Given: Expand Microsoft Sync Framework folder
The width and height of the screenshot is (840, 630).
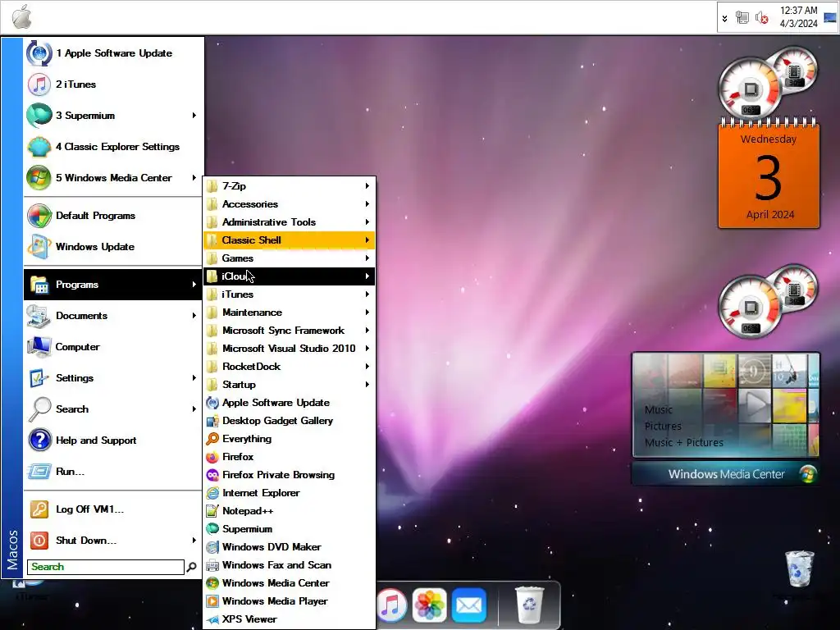Looking at the screenshot, I should tap(290, 330).
